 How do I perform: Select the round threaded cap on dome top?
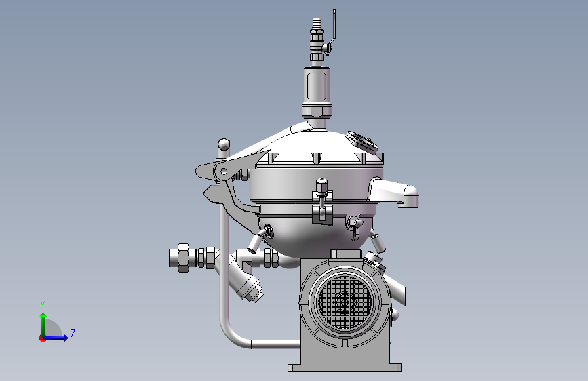tap(362, 140)
